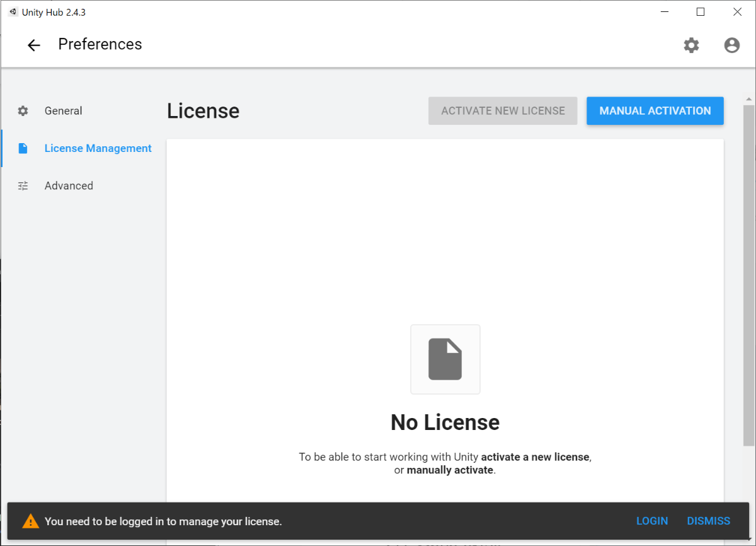
Task: Click "manually activate" bold text
Action: 450,470
